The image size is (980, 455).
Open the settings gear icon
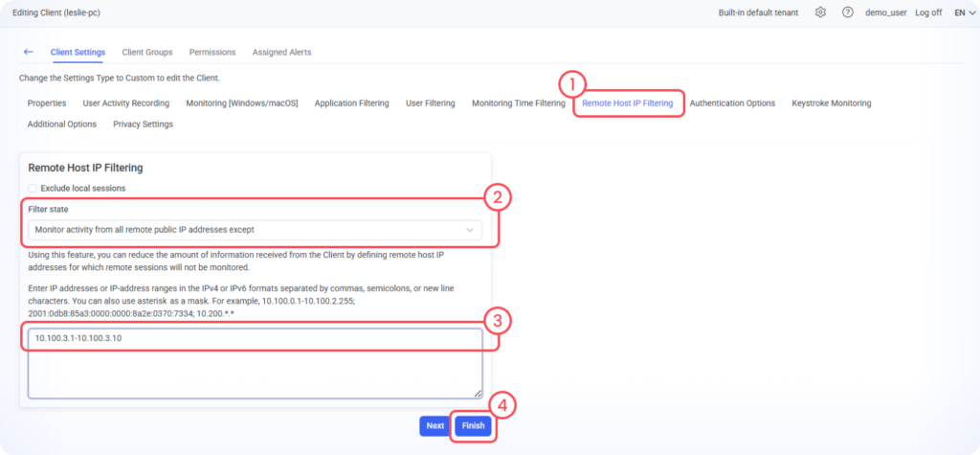820,12
